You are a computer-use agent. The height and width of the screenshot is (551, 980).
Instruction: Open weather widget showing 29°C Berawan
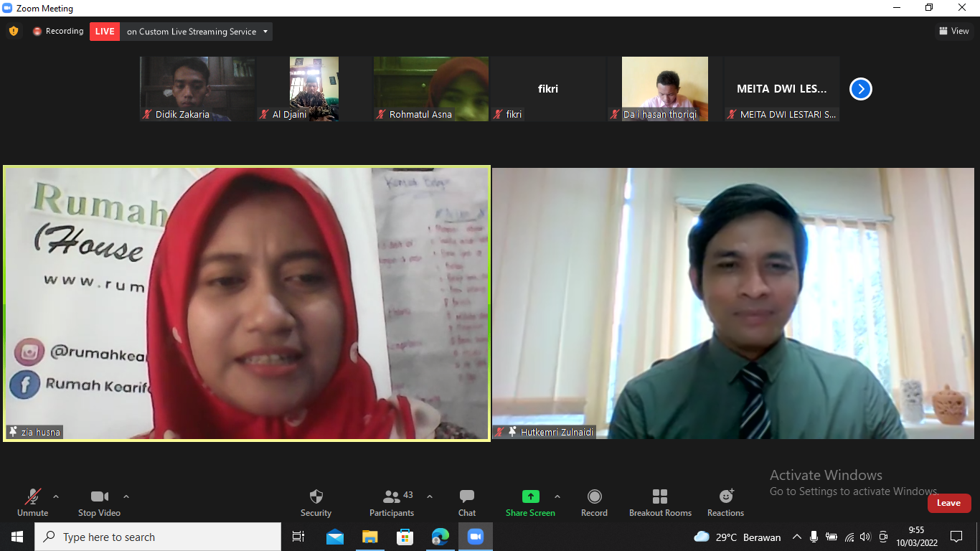tap(738, 537)
